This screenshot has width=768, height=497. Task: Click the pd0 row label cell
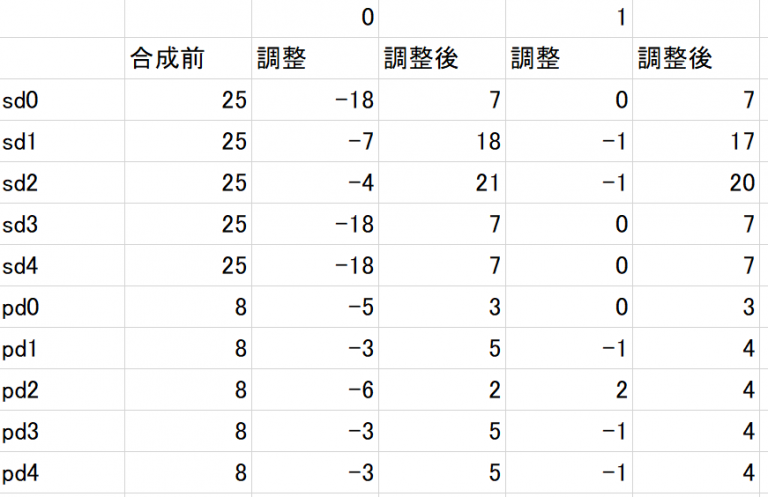pyautogui.click(x=62, y=307)
